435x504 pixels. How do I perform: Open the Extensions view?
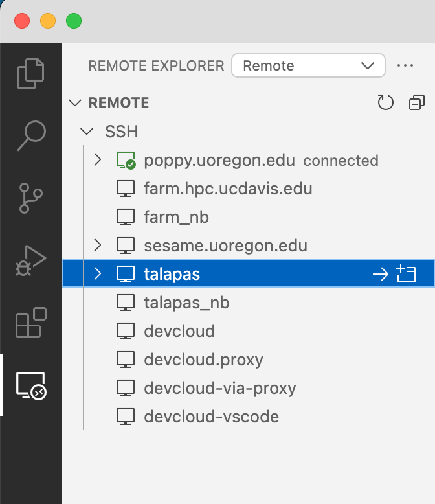(x=31, y=323)
